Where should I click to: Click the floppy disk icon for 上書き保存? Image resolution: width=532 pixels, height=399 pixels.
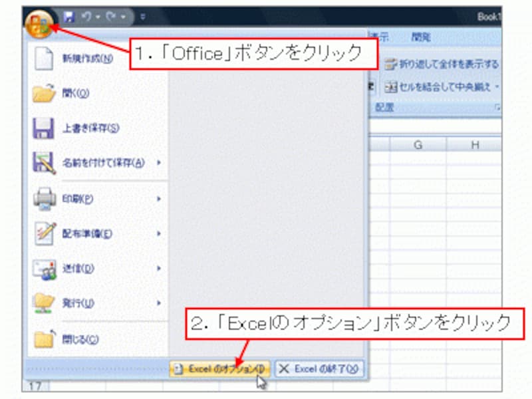pyautogui.click(x=43, y=128)
